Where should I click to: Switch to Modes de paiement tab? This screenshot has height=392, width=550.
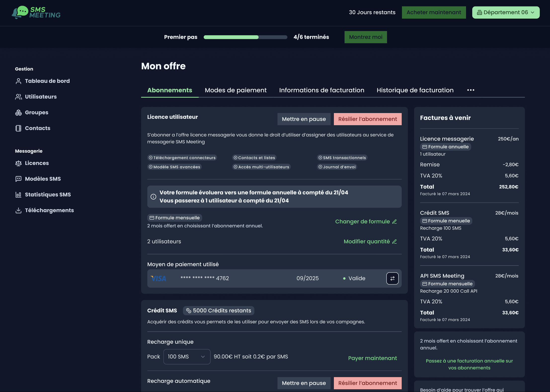[236, 90]
